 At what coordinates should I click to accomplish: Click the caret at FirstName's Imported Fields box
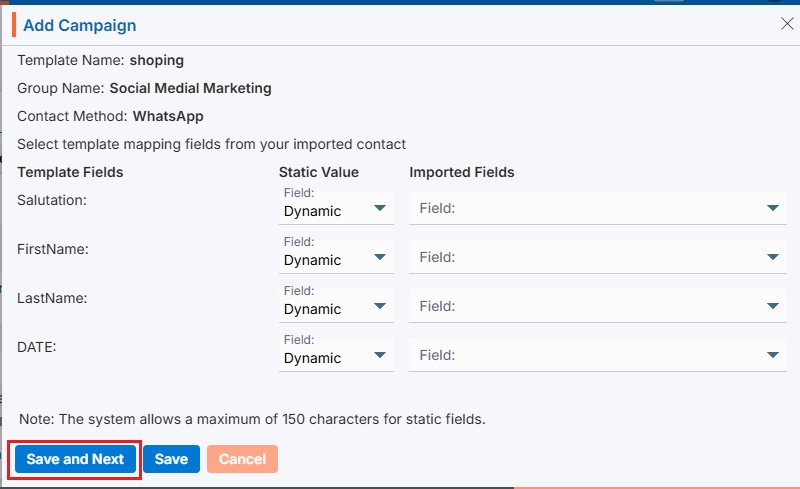[772, 257]
